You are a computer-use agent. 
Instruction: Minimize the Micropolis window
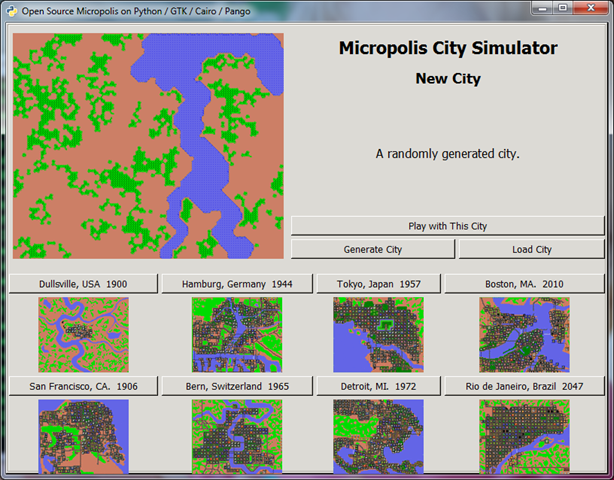tap(542, 8)
